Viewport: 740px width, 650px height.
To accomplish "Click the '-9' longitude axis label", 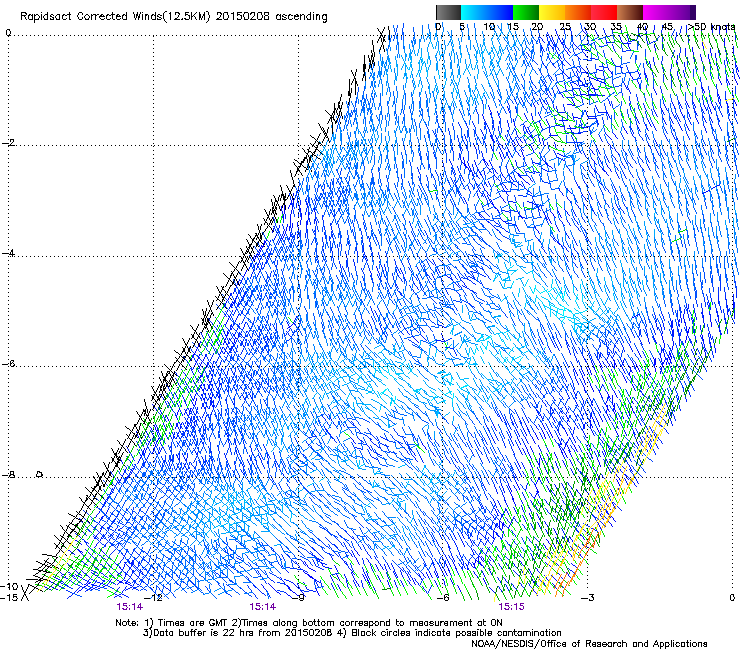I will click(299, 598).
